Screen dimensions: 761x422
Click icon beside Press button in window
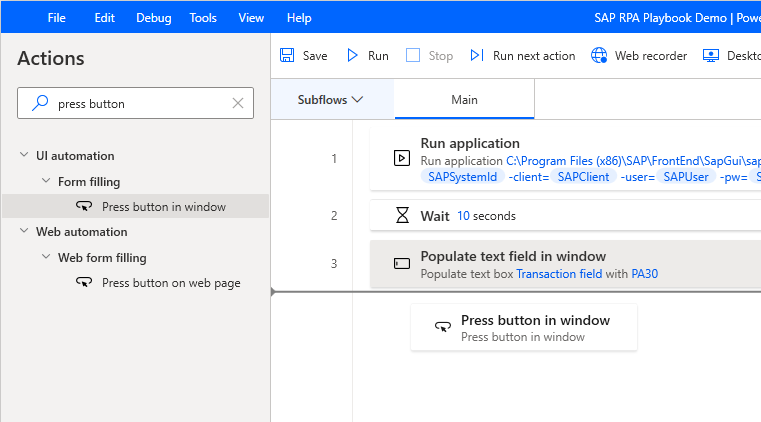point(84,207)
